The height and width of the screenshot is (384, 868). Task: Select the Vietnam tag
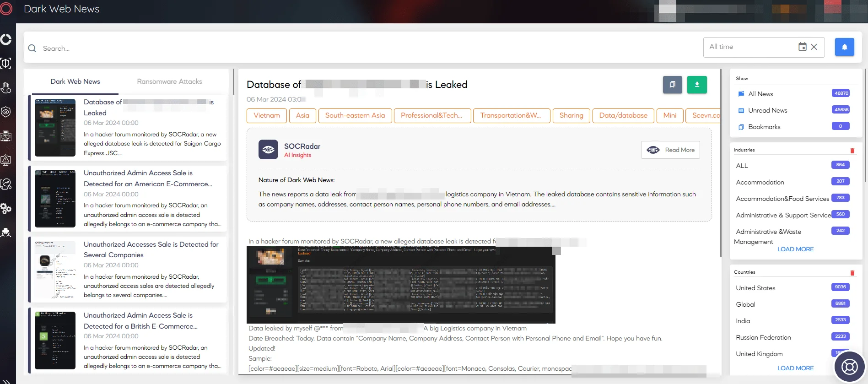pyautogui.click(x=267, y=115)
